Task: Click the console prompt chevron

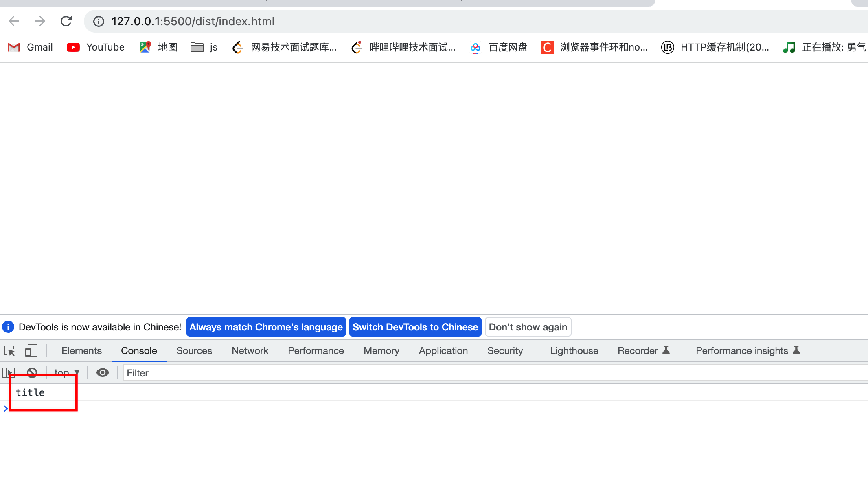Action: tap(6, 408)
